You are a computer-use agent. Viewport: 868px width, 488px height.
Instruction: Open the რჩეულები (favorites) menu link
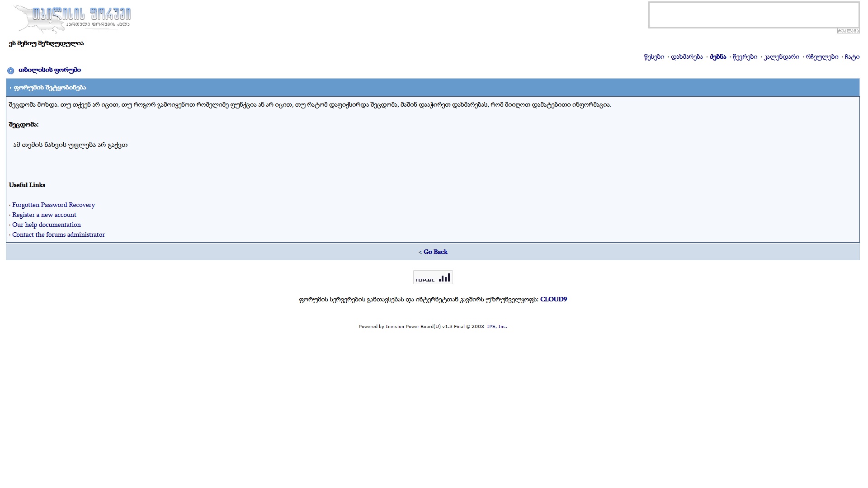point(821,57)
